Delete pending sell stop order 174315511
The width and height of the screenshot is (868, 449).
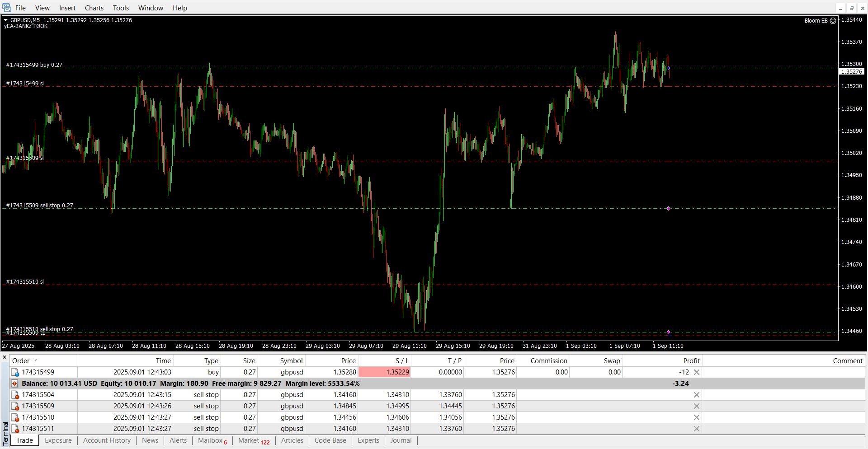pyautogui.click(x=697, y=429)
